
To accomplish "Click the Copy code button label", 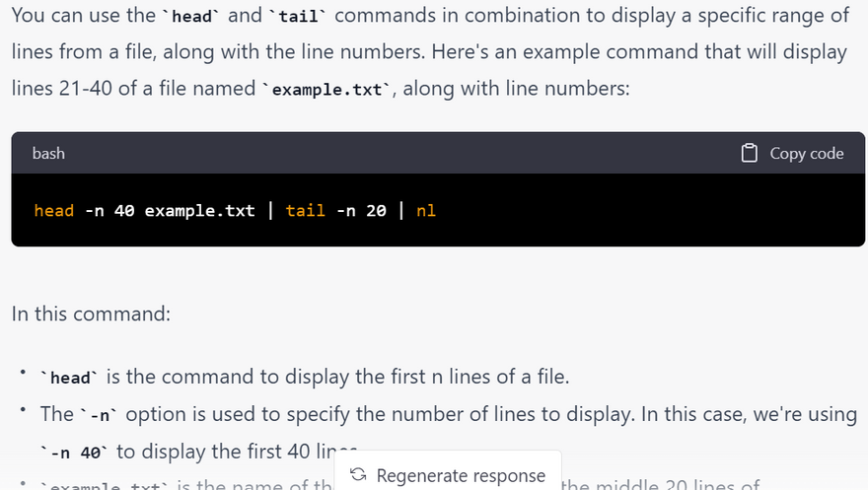I will 806,153.
